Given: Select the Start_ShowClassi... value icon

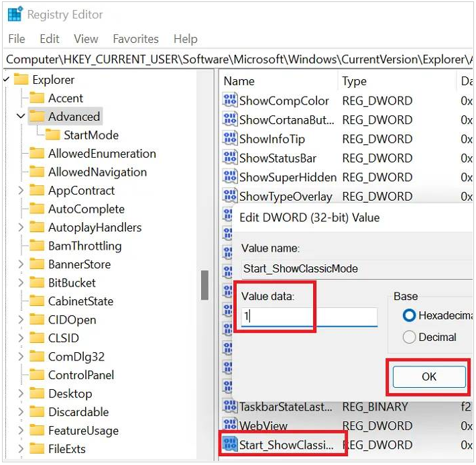Looking at the screenshot, I should pyautogui.click(x=230, y=445).
